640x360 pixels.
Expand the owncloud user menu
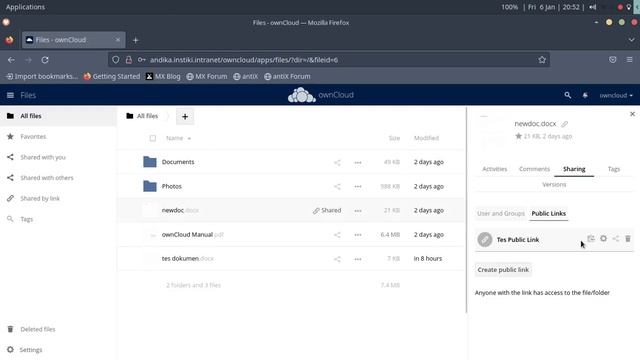(x=616, y=95)
